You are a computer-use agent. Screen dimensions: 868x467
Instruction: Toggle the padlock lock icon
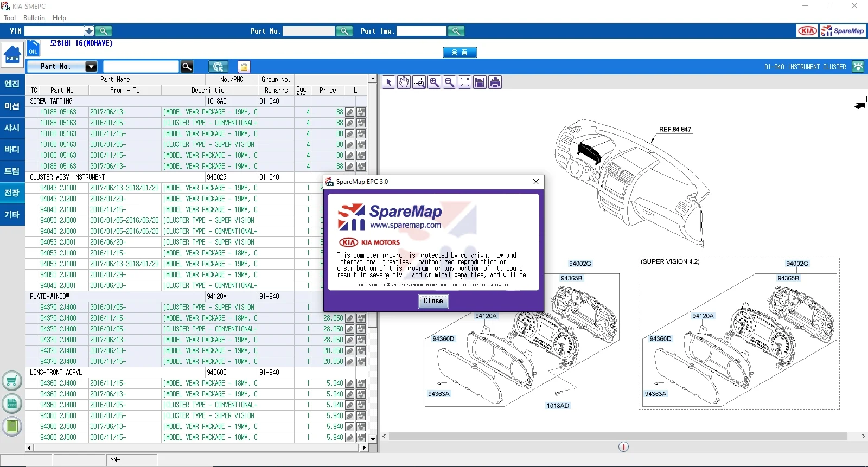click(244, 66)
